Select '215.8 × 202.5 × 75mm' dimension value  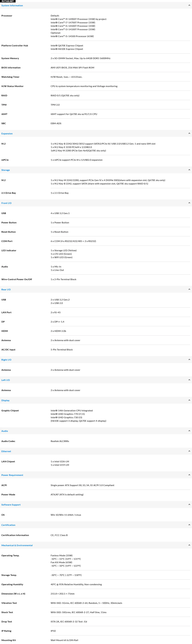(63, 594)
